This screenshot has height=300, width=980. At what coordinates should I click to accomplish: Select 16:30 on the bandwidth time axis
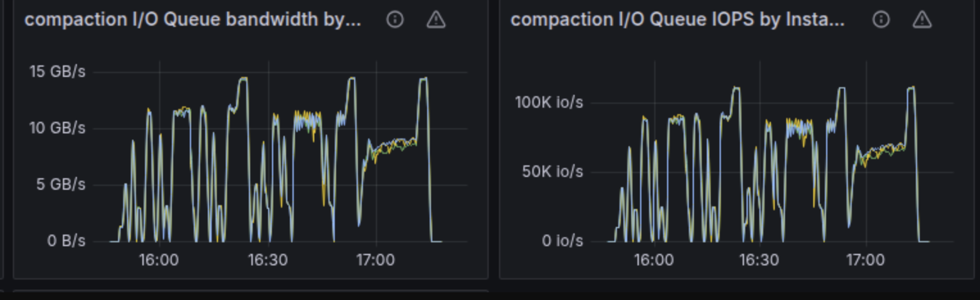pyautogui.click(x=267, y=260)
